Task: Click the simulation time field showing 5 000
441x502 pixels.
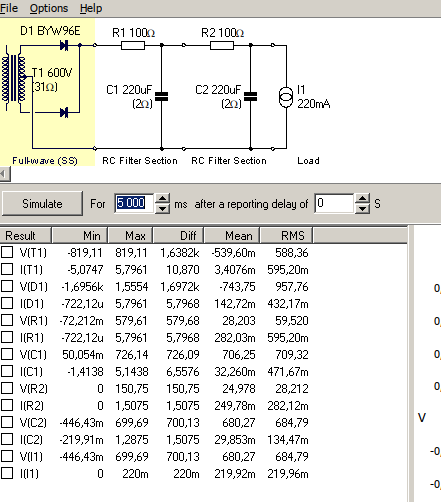Action: 133,203
